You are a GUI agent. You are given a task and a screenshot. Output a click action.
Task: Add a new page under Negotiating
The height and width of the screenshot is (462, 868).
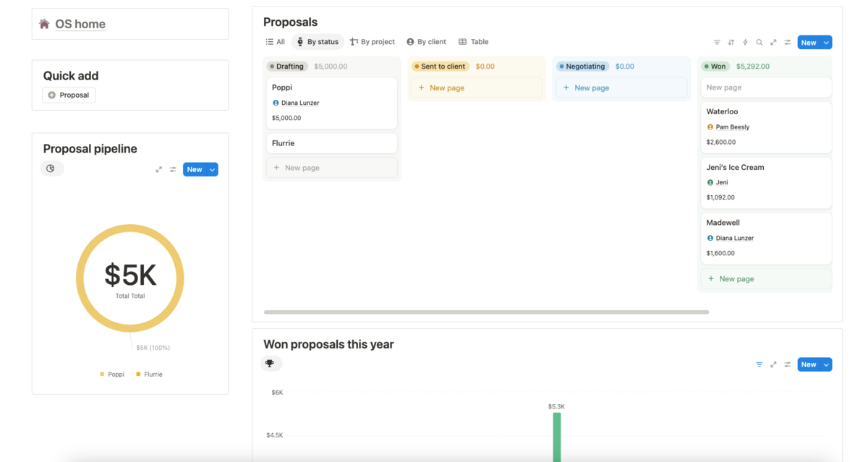pyautogui.click(x=621, y=87)
